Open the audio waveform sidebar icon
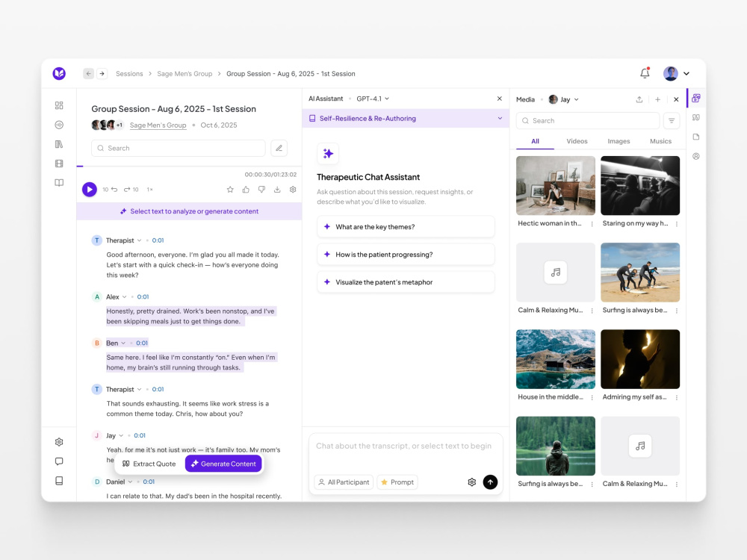 tap(59, 125)
